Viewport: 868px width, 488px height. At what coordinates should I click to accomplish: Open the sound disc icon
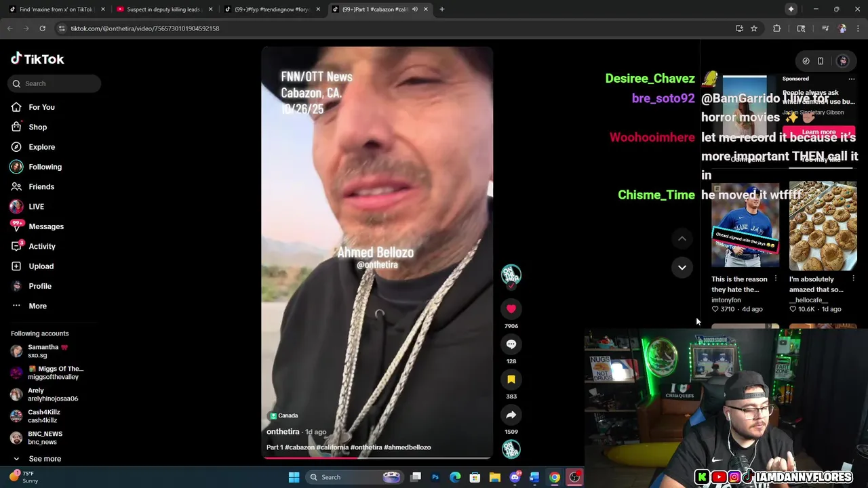coord(511,449)
